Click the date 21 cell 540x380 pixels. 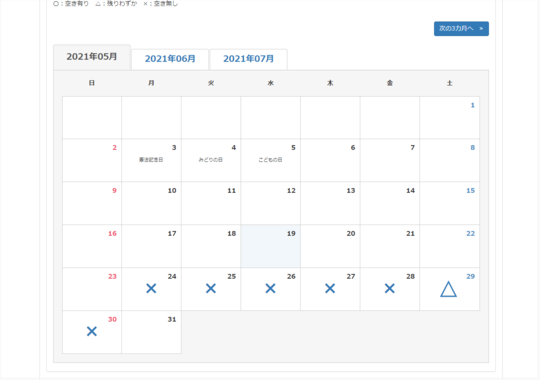[390, 246]
